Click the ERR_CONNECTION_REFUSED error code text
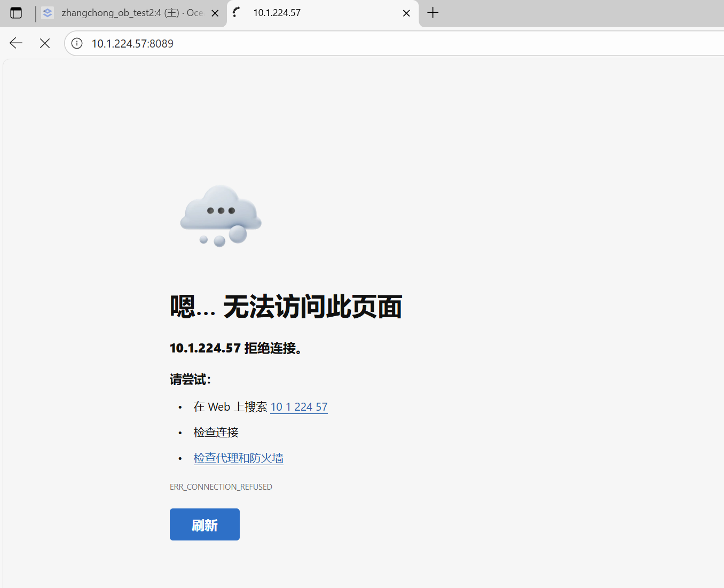 tap(221, 487)
